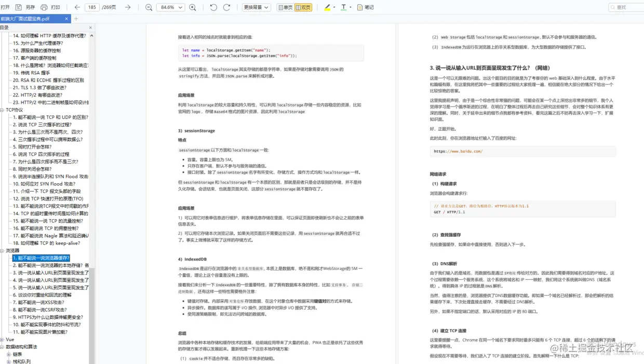
Task: Switch to 单页 single page view
Action: point(285,7)
